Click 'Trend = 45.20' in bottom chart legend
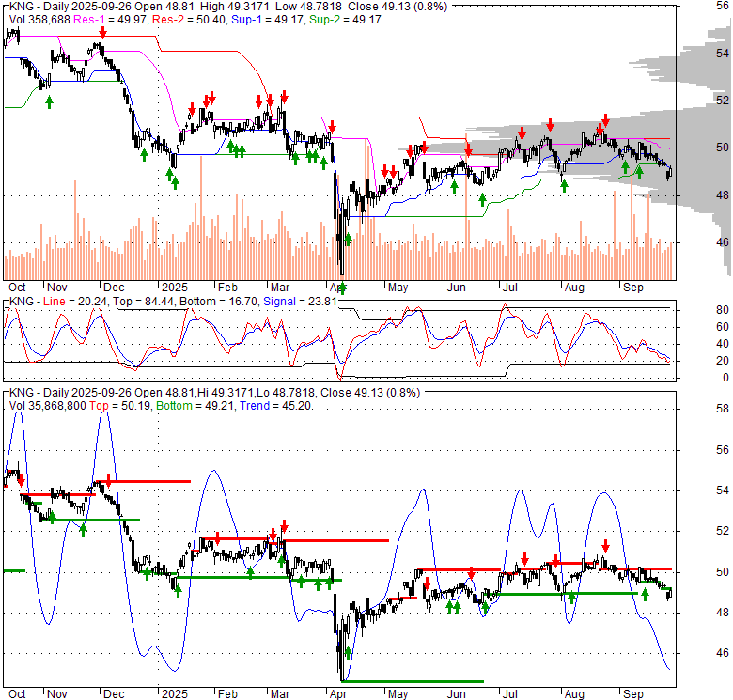733x700 pixels. (x=275, y=406)
